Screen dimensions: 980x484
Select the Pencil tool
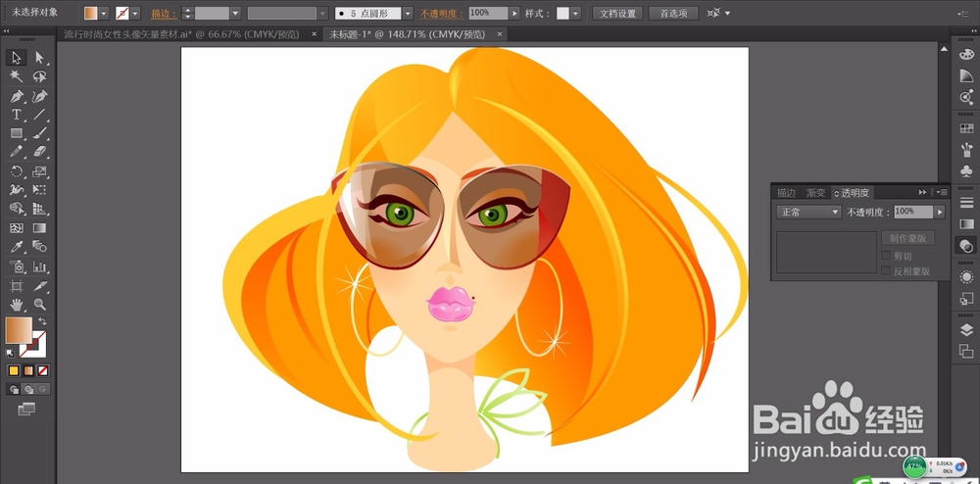click(17, 151)
